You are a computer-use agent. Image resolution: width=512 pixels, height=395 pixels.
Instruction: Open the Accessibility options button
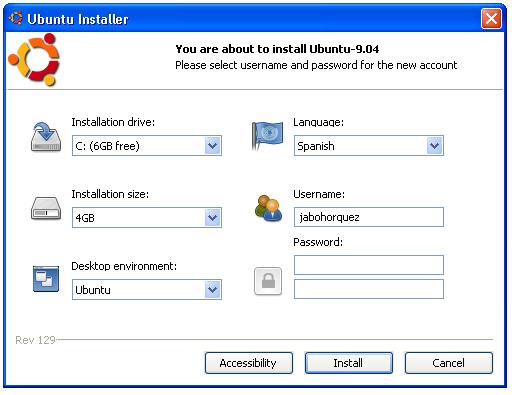click(249, 363)
